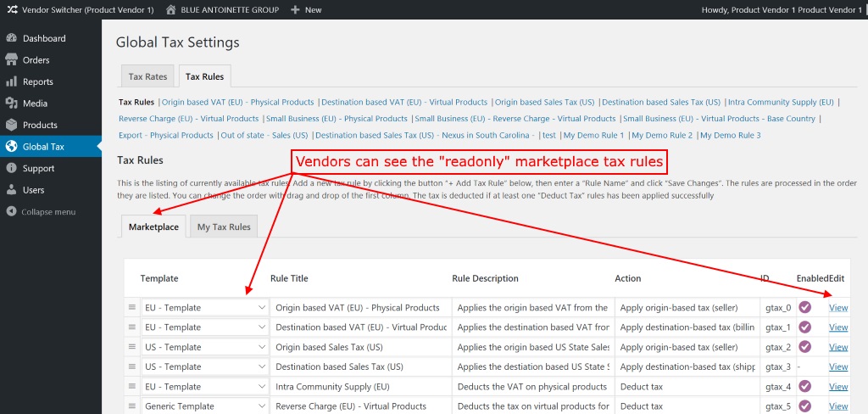
Task: Open Template dropdown for Origin based VAT row
Action: (x=205, y=308)
